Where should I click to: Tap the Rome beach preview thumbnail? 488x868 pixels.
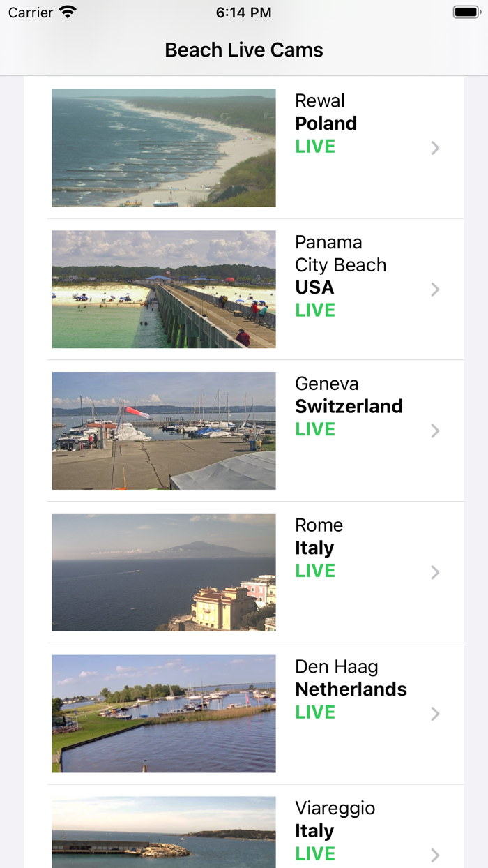[163, 572]
